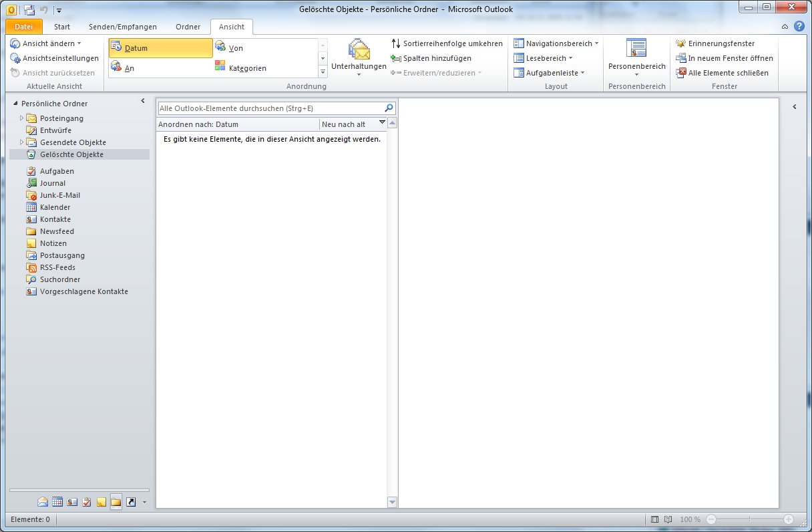Open the Datei tab
812x532 pixels.
click(24, 27)
